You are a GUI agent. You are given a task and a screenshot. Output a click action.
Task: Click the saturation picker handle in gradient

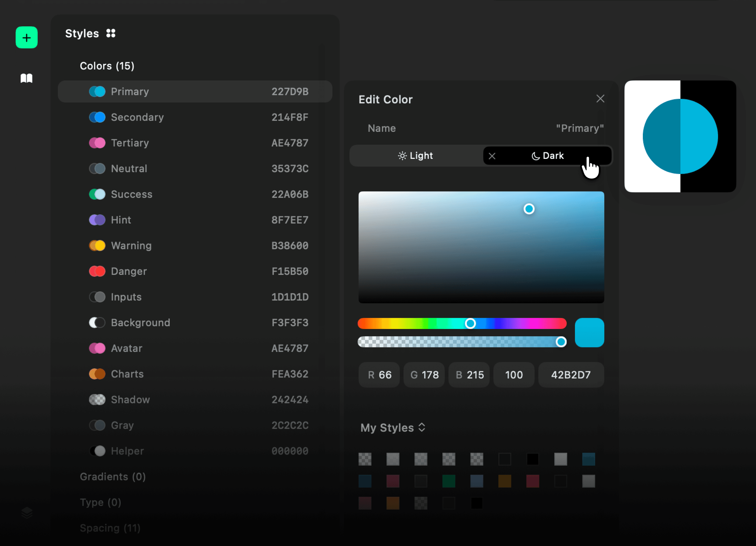[x=529, y=209]
